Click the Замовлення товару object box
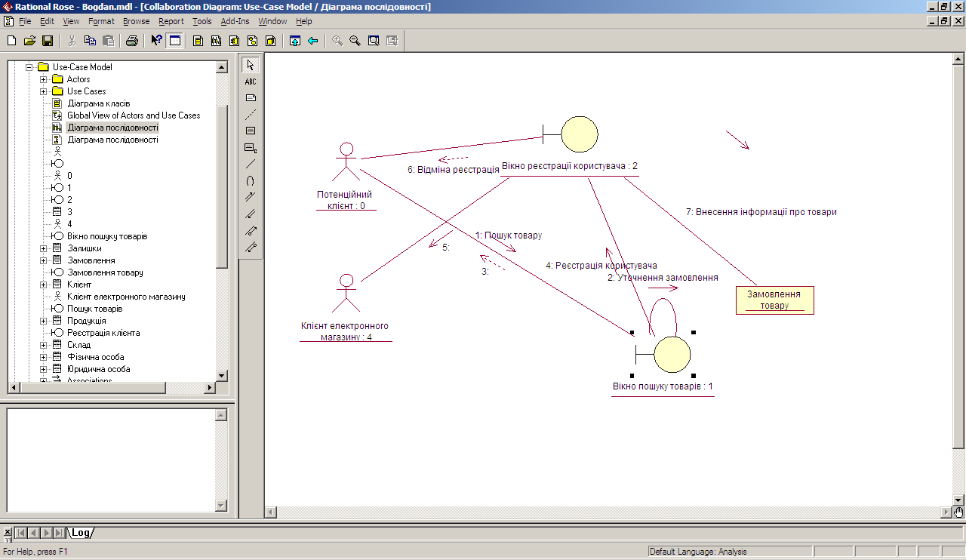The width and height of the screenshot is (966, 560). tap(774, 300)
